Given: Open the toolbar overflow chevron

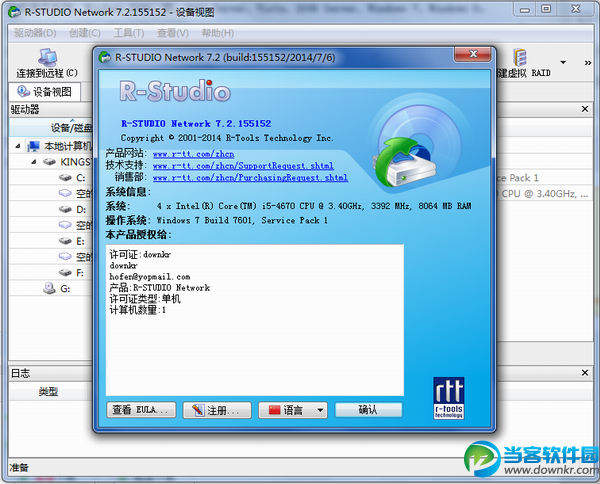Looking at the screenshot, I should point(588,63).
